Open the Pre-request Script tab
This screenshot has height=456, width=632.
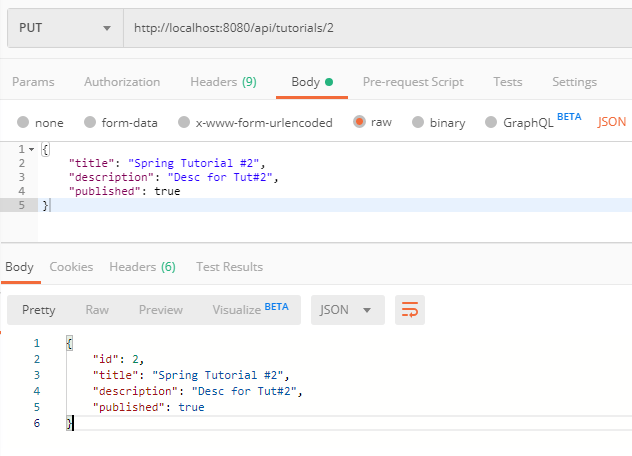coord(413,82)
